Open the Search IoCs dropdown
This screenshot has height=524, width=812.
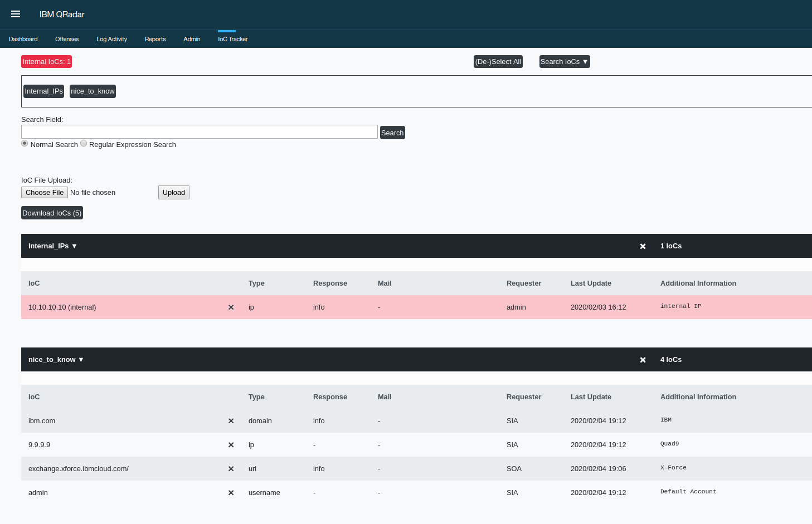click(564, 61)
